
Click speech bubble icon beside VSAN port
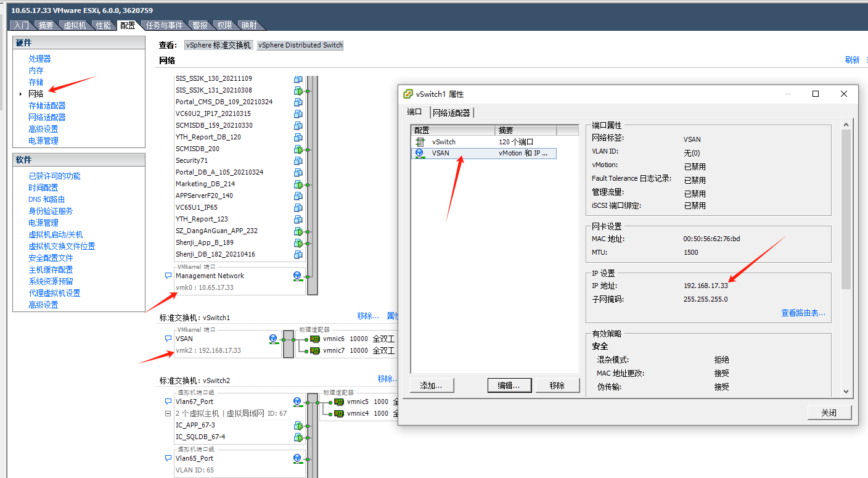click(x=168, y=339)
